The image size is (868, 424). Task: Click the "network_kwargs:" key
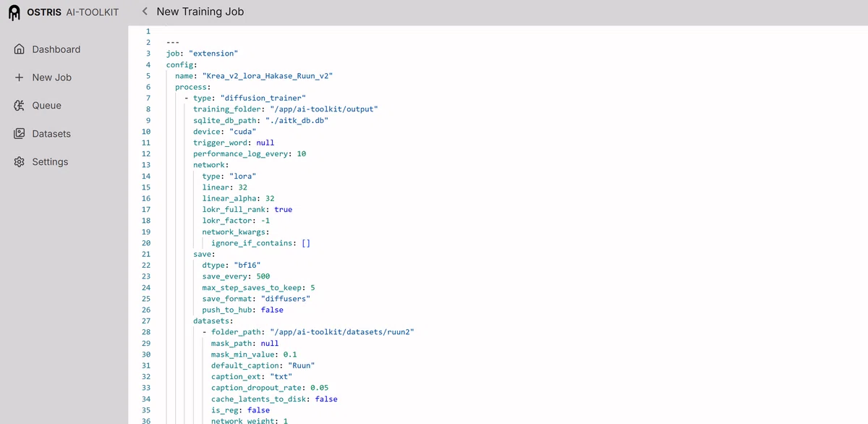pyautogui.click(x=236, y=232)
